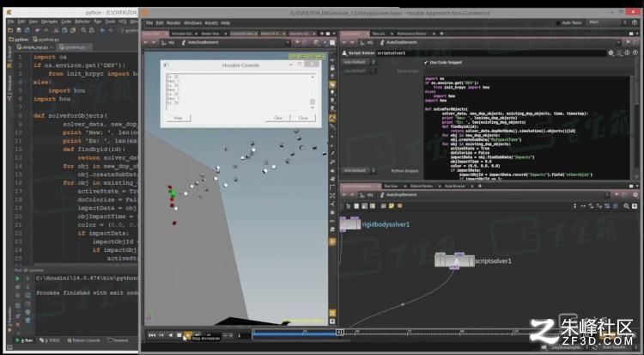
Task: Open parameter gear menu for scriptsolver1
Action: [x=611, y=53]
